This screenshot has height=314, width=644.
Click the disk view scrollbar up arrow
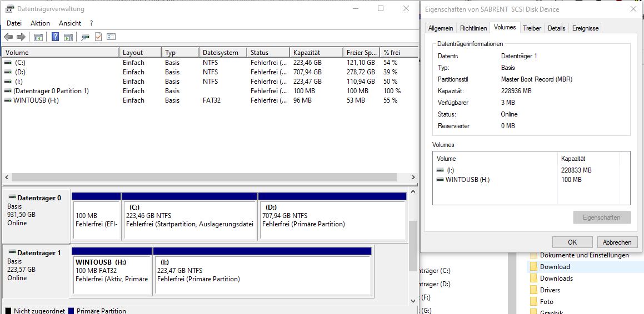pos(413,191)
